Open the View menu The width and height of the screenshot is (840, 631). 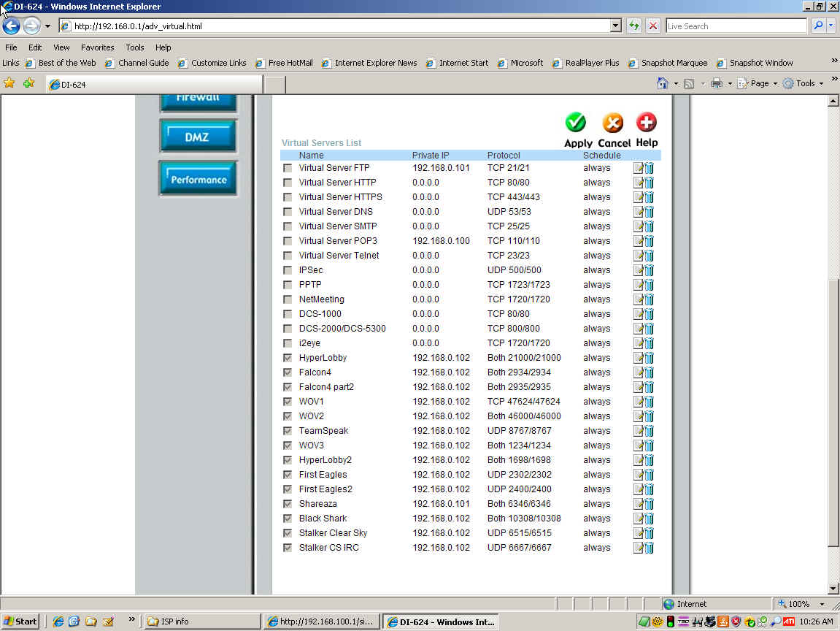pos(61,47)
